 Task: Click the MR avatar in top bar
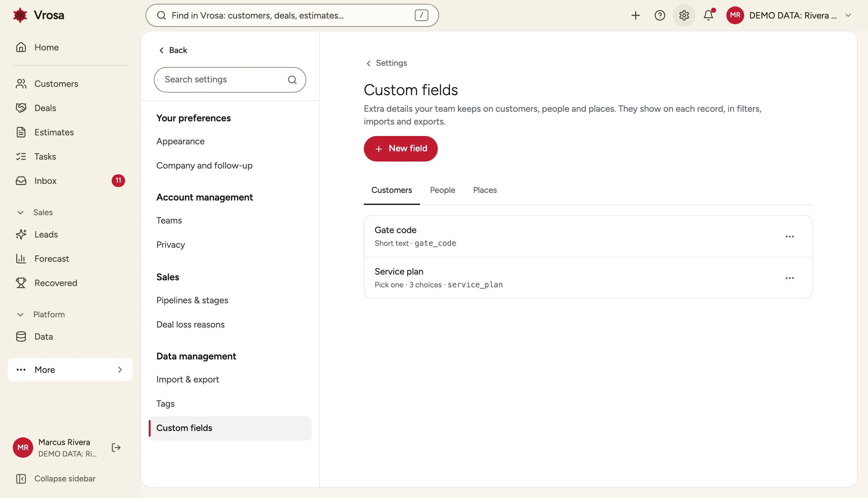coord(735,15)
